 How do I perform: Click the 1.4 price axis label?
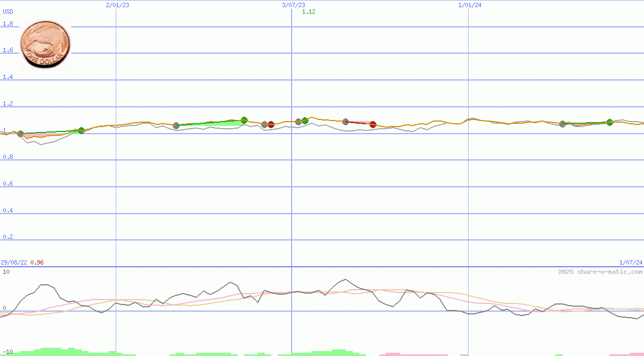click(8, 77)
